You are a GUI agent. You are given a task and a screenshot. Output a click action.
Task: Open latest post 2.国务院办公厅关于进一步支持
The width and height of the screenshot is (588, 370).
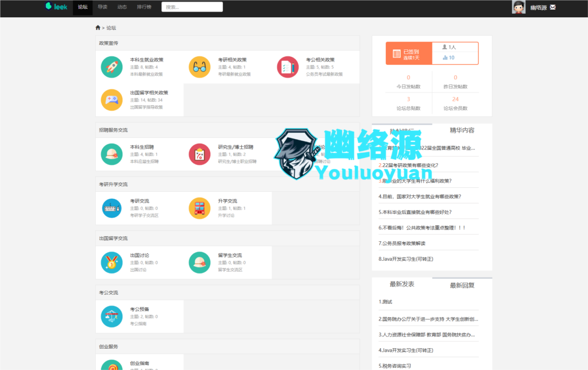click(428, 319)
